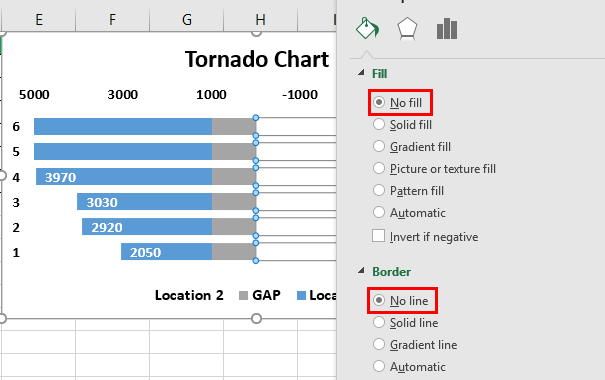Select column F header
Viewport: 605px width, 380px height.
pyautogui.click(x=112, y=19)
